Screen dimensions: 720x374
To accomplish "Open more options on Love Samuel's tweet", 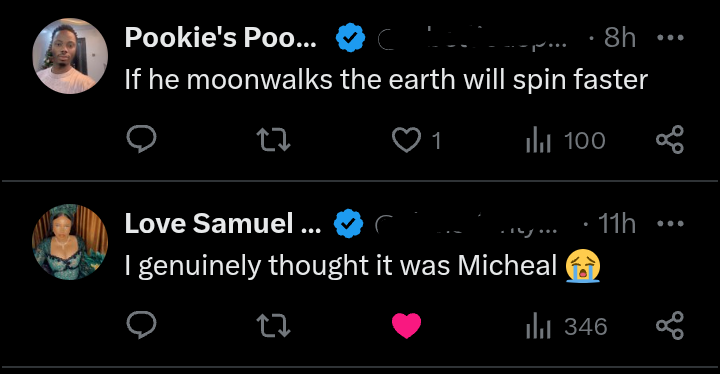I will point(670,223).
